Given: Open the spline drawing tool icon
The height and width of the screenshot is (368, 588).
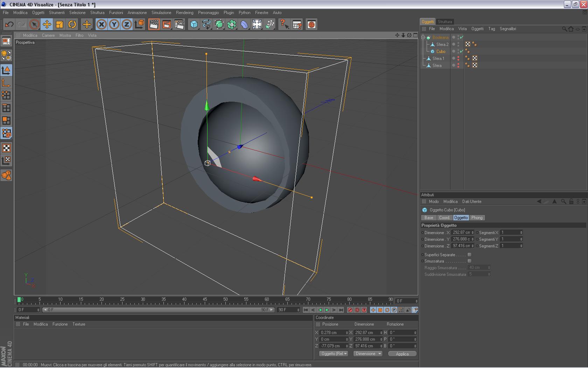Looking at the screenshot, I should coord(206,25).
